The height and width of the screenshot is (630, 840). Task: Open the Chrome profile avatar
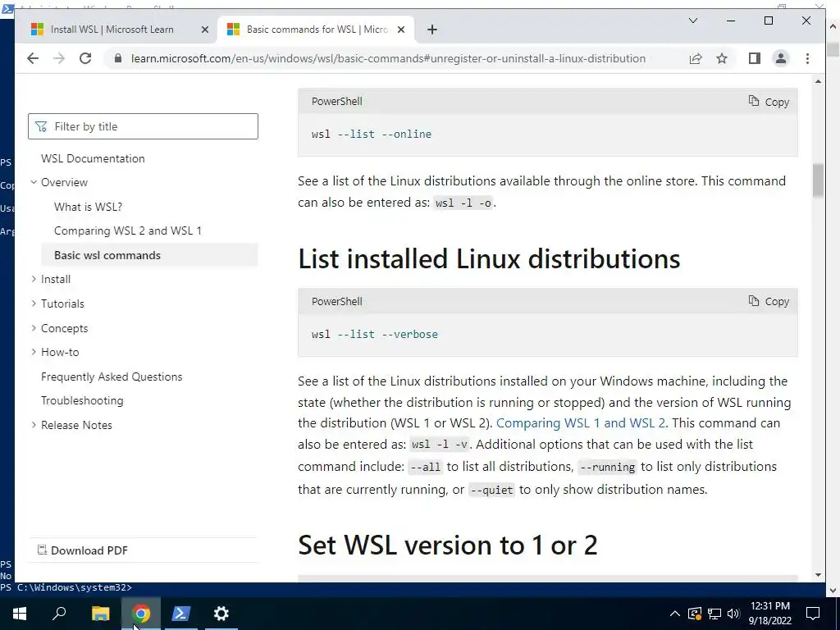pyautogui.click(x=781, y=58)
